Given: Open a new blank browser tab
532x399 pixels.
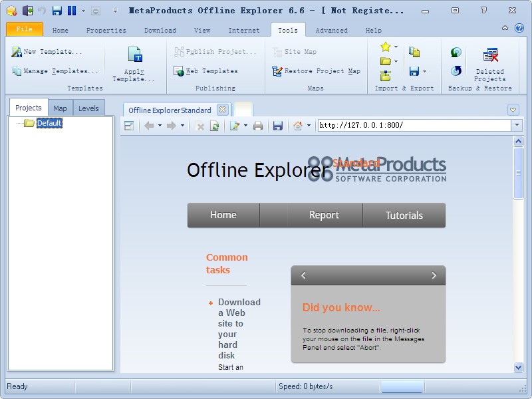Looking at the screenshot, I should point(243,109).
